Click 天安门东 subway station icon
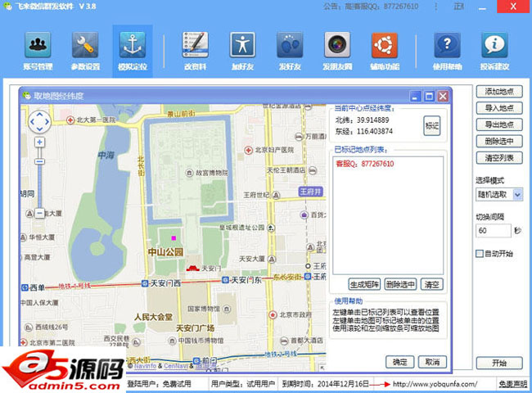Viewport: 532px width, 393px height. (x=225, y=280)
